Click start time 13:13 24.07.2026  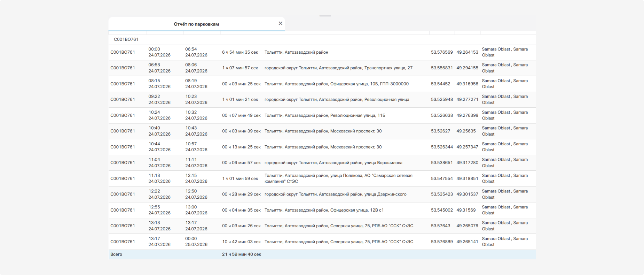point(159,226)
